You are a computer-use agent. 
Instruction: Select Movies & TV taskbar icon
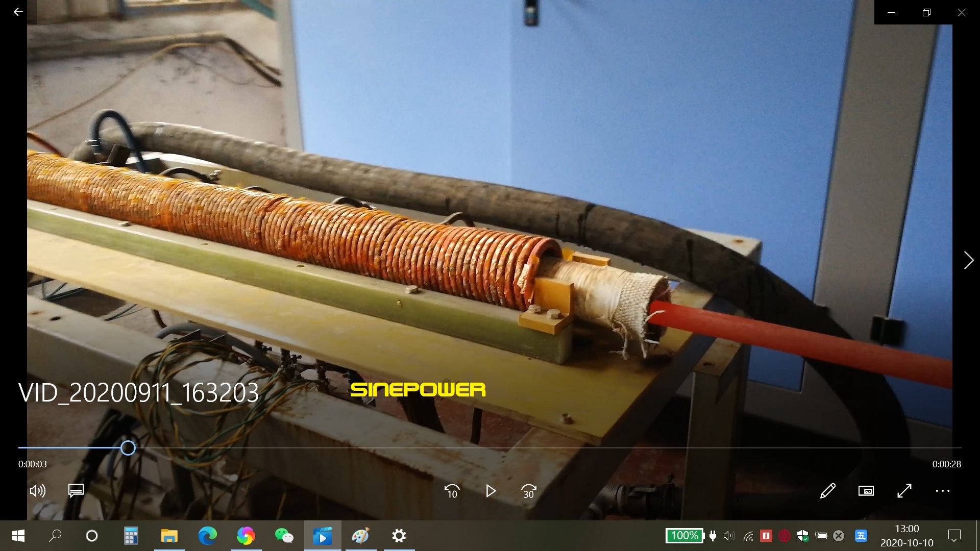(323, 536)
